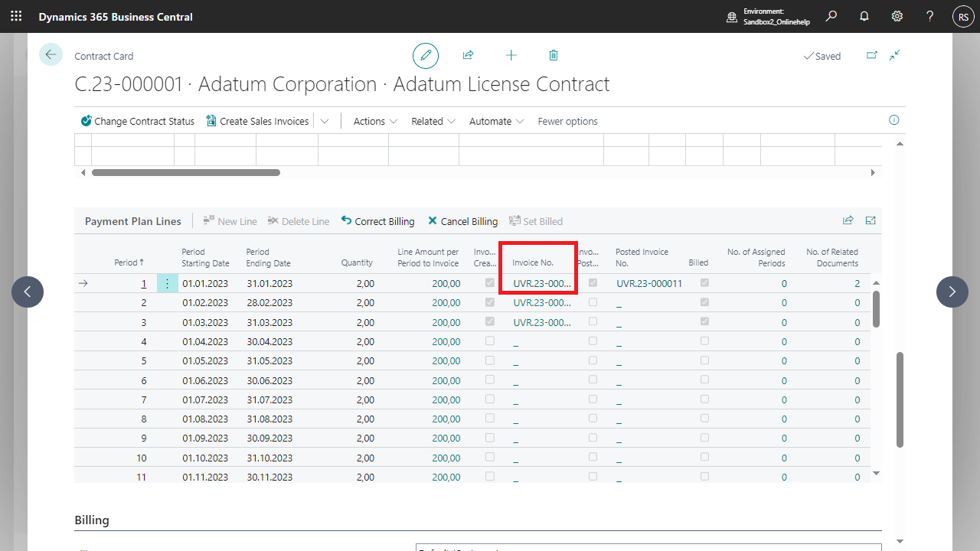
Task: Open the notifications bell
Action: click(x=864, y=16)
